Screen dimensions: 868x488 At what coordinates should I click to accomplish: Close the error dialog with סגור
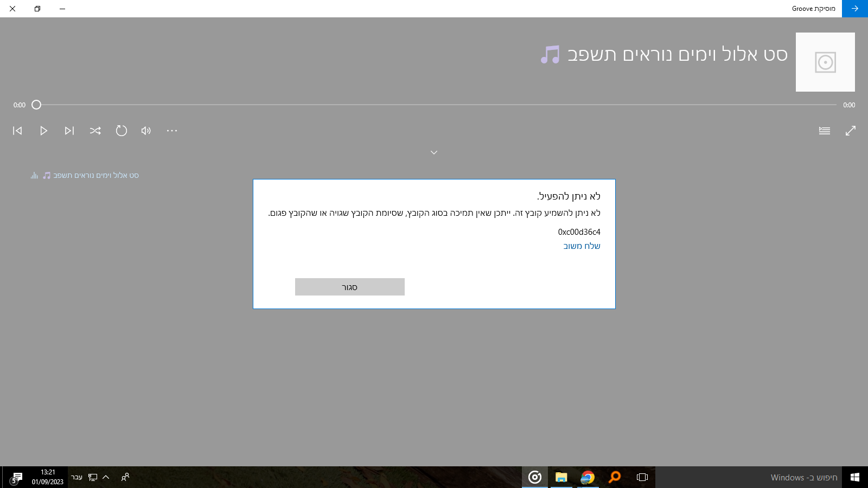tap(349, 287)
